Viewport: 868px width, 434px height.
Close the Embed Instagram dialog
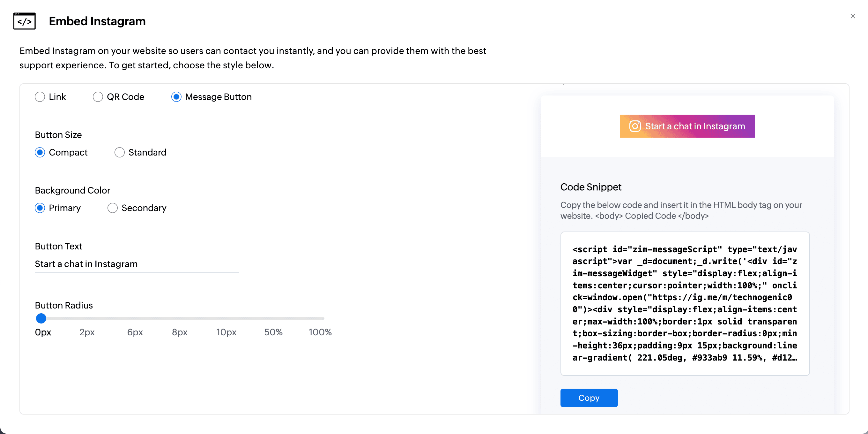pos(852,16)
